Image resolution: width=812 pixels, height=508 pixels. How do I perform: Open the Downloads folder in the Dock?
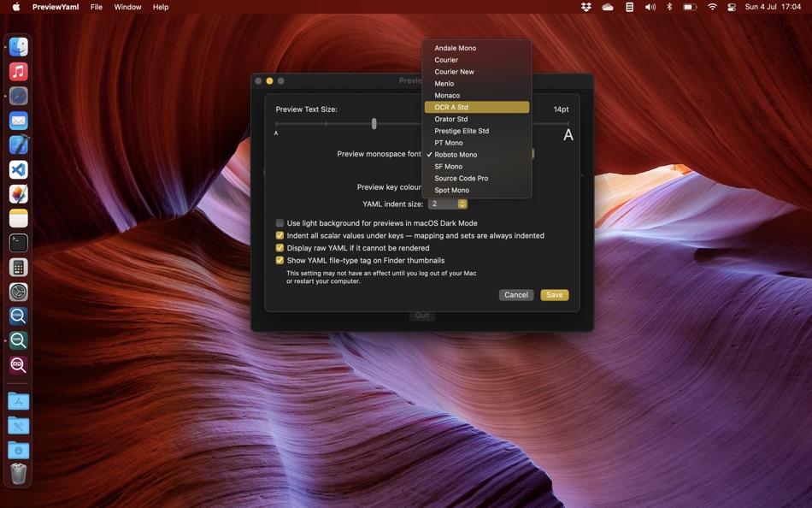pos(19,450)
